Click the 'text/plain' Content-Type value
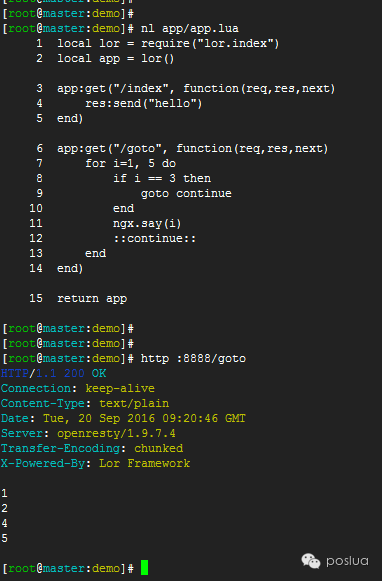The height and width of the screenshot is (581, 382). pos(134,403)
